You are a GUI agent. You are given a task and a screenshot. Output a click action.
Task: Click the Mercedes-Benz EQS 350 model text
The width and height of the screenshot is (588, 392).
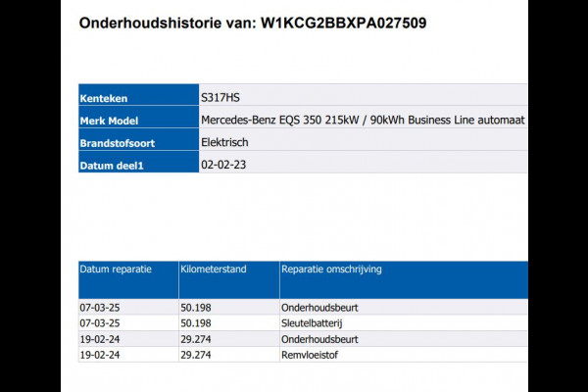[x=363, y=121]
